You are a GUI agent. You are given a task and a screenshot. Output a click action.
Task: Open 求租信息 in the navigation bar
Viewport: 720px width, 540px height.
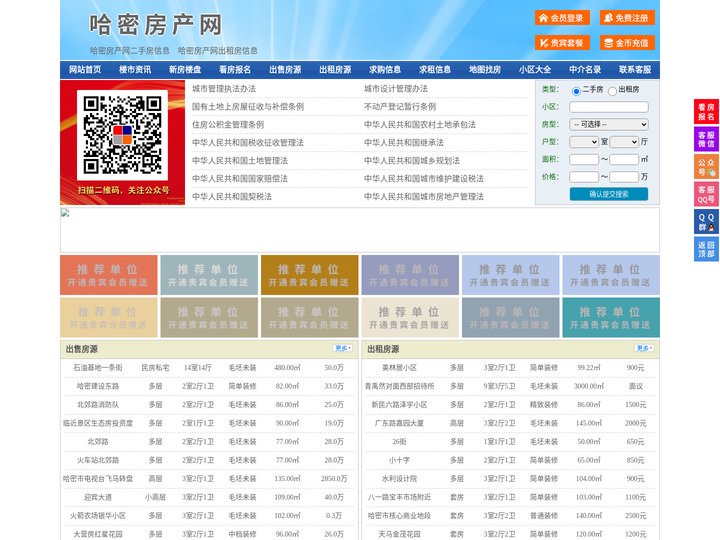pyautogui.click(x=435, y=69)
